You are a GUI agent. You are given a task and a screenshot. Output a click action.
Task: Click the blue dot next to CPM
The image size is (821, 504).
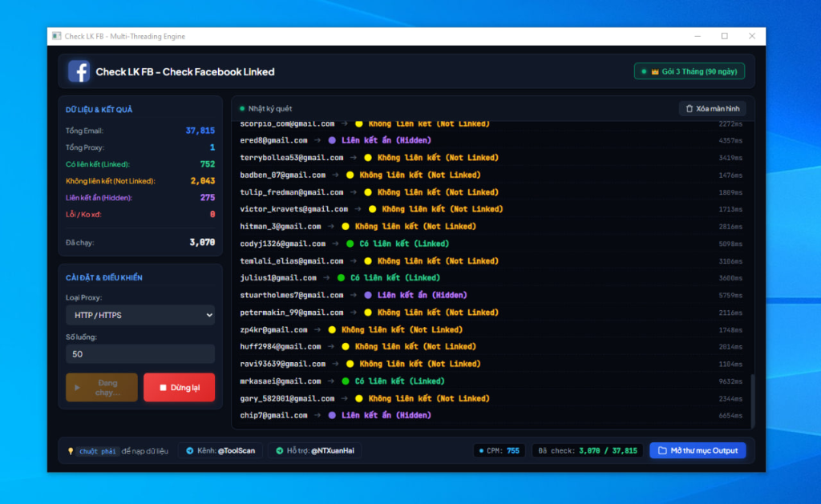(481, 450)
